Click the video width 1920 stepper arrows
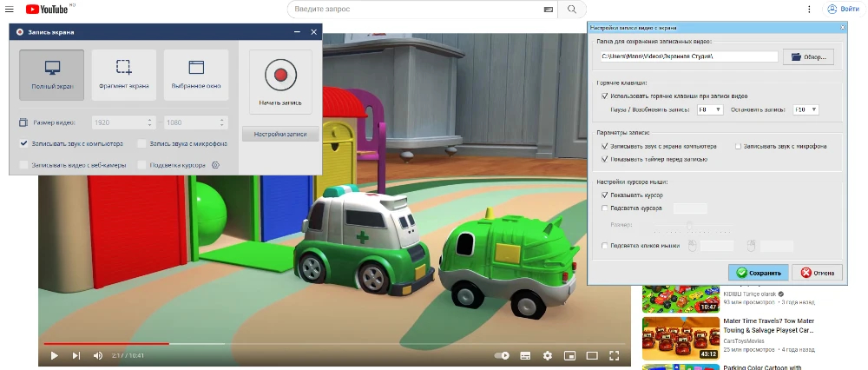This screenshot has height=370, width=868. point(150,123)
